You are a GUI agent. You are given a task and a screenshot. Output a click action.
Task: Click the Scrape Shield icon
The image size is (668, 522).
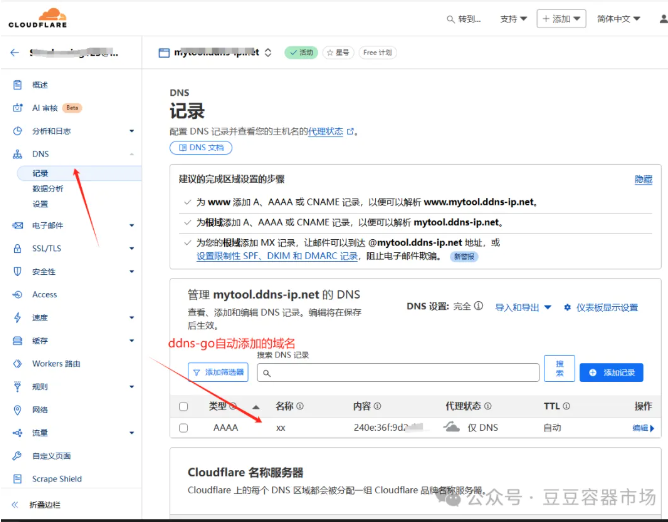click(17, 479)
